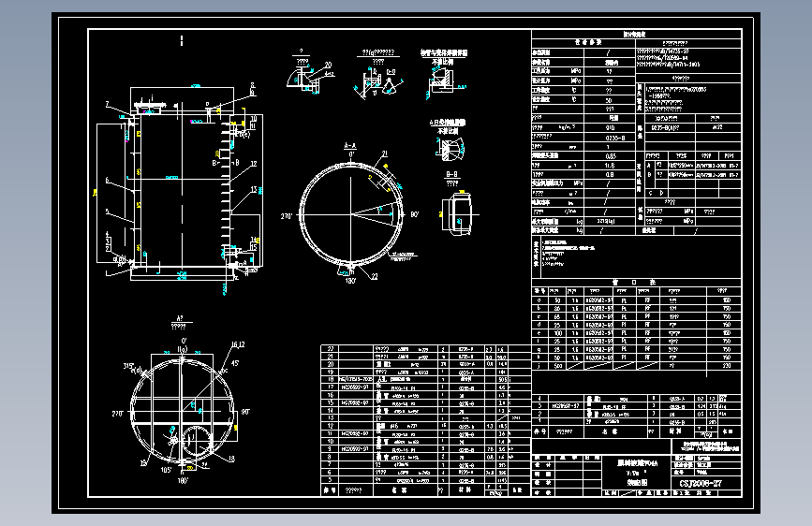Select the 0.85 value in the design data table
This screenshot has height=526, width=812.
[611, 156]
